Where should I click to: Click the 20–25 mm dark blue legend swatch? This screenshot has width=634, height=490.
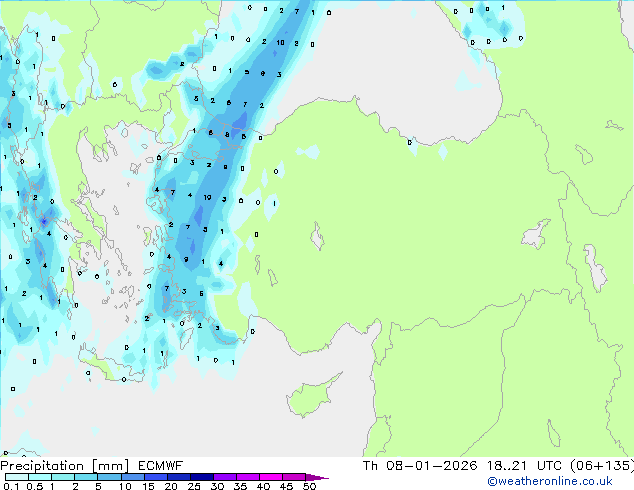(178, 477)
